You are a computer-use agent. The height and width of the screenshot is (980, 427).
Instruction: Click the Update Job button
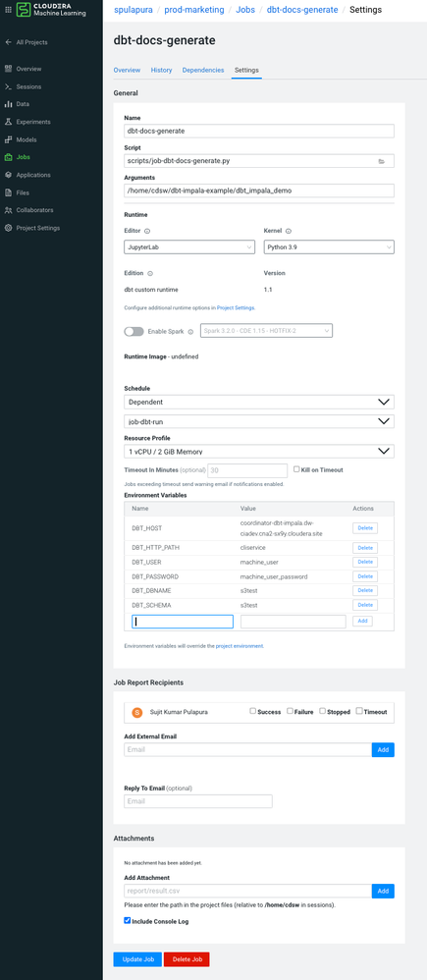(137, 959)
